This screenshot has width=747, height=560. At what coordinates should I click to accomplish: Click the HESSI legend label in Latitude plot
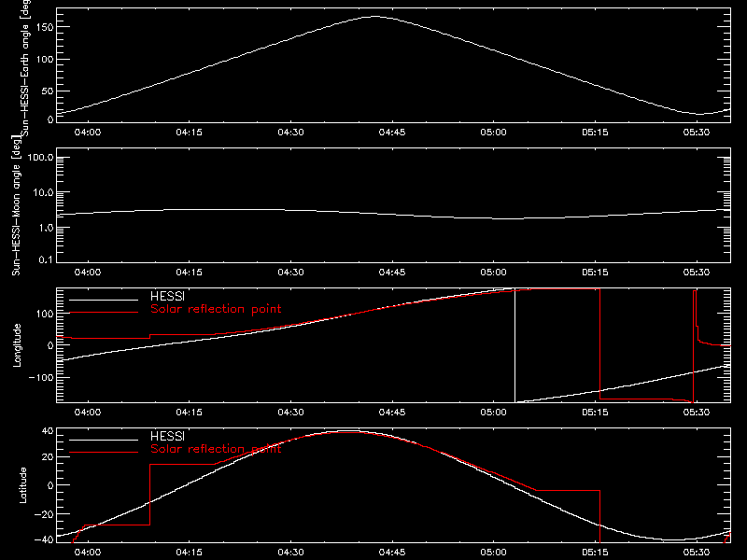[167, 436]
